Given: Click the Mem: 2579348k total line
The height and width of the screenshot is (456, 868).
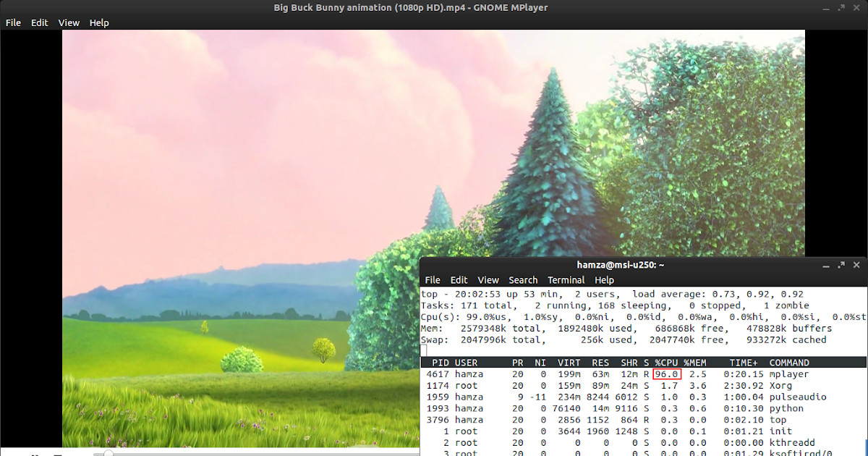Looking at the screenshot, I should (x=626, y=329).
